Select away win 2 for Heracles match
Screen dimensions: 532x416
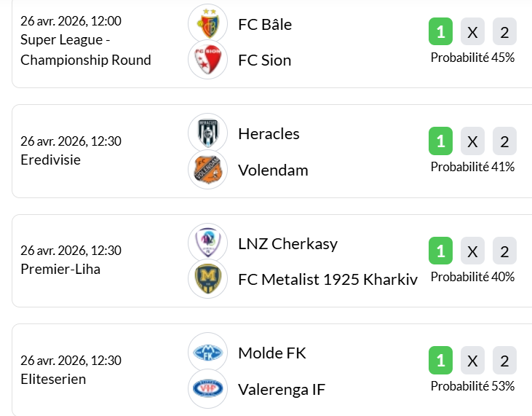[x=504, y=141]
